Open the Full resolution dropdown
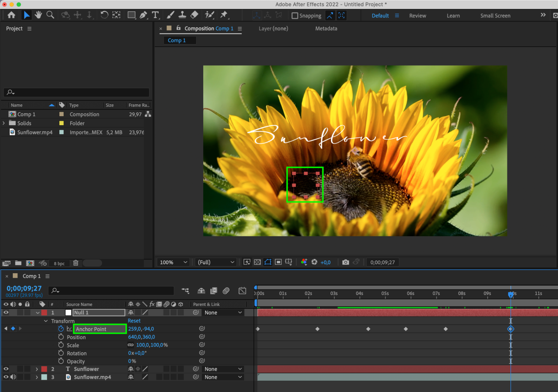The width and height of the screenshot is (558, 392). pyautogui.click(x=215, y=262)
